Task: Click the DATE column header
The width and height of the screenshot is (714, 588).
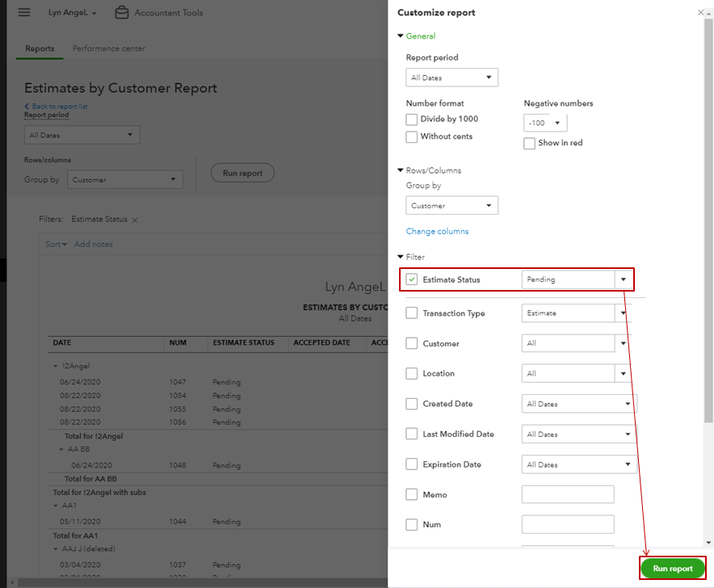Action: (x=62, y=342)
